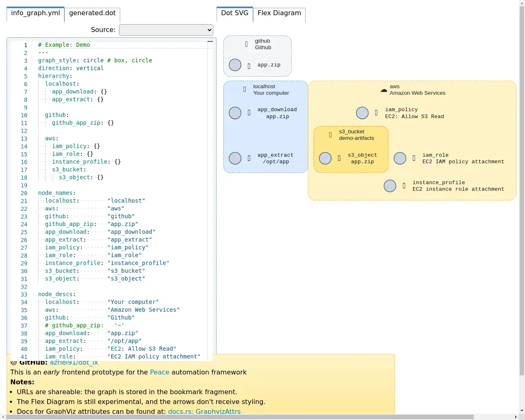Image resolution: width=525 pixels, height=420 pixels.
Task: Click the emoji glyph left of iam_policy label
Action: click(x=376, y=112)
